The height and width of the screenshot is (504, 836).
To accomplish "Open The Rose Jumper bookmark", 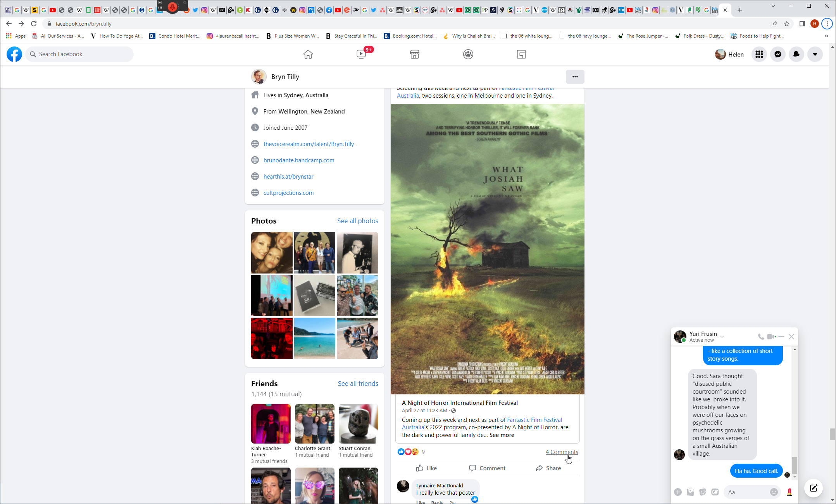I will [x=643, y=36].
